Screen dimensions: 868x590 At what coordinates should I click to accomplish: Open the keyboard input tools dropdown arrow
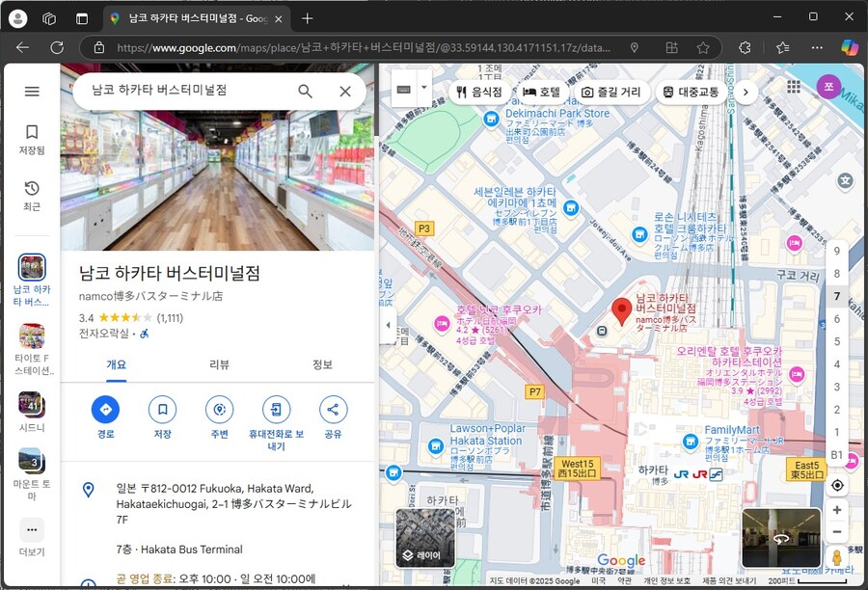tap(424, 88)
